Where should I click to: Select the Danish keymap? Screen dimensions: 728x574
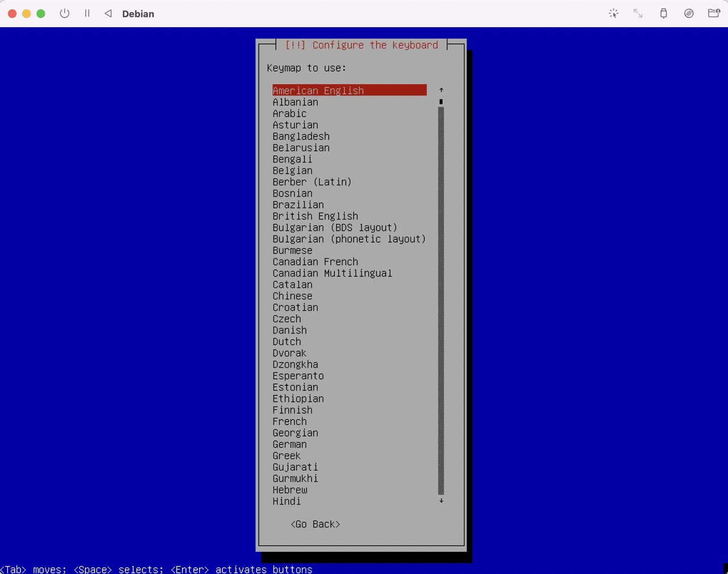click(x=289, y=330)
